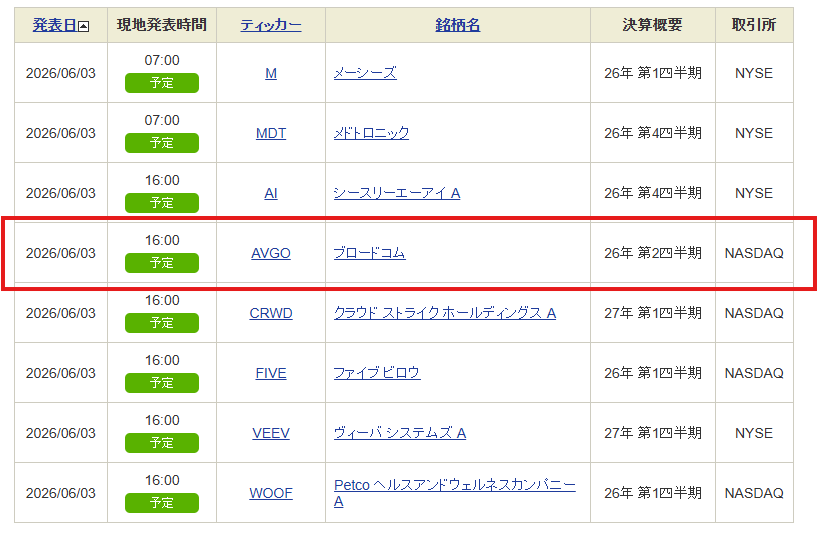Viewport: 817px width, 536px height.
Task: Select 26年 第1四半期 cell for WOOF
Action: point(653,492)
